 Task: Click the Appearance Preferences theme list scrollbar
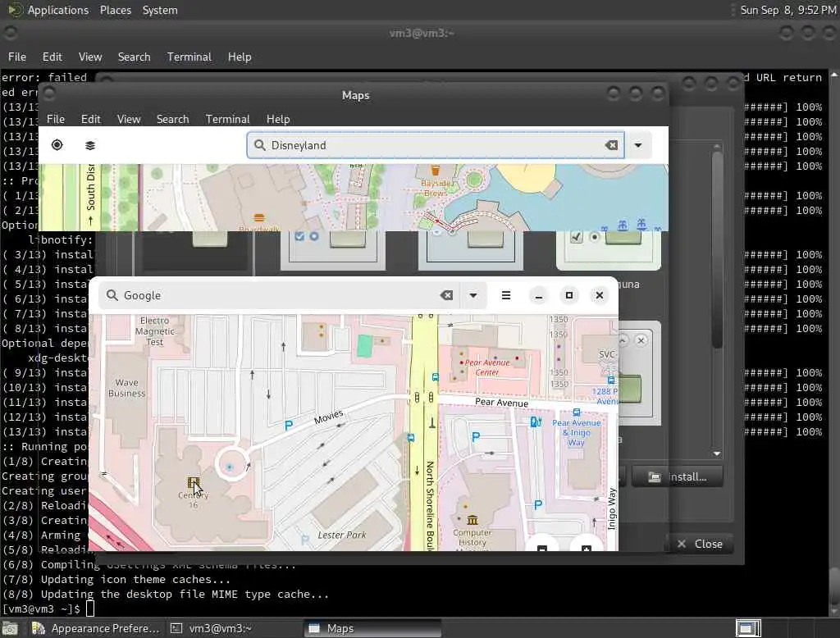click(x=717, y=249)
